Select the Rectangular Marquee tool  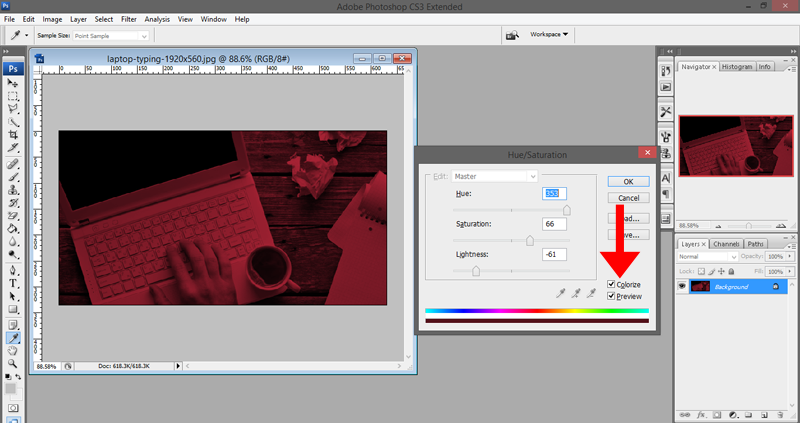[13, 96]
